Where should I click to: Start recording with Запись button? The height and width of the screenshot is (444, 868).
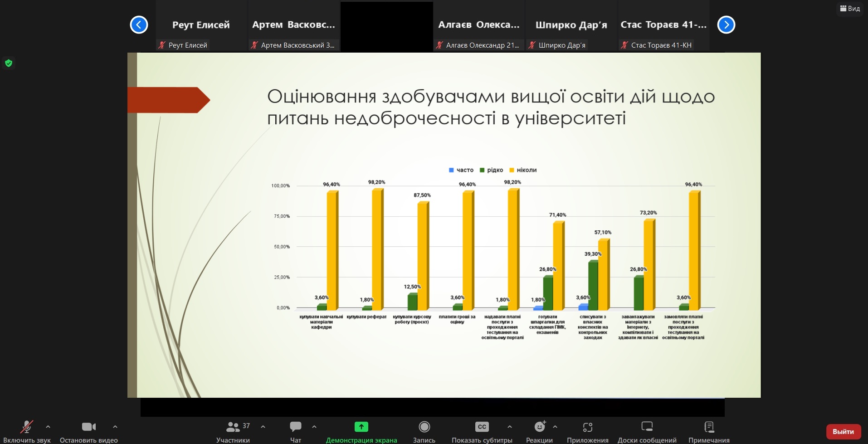pyautogui.click(x=424, y=431)
